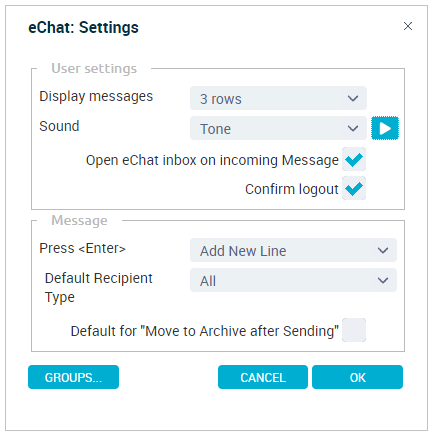Click the chevron arrow beside 'Tone'
The width and height of the screenshot is (434, 436).
353,128
